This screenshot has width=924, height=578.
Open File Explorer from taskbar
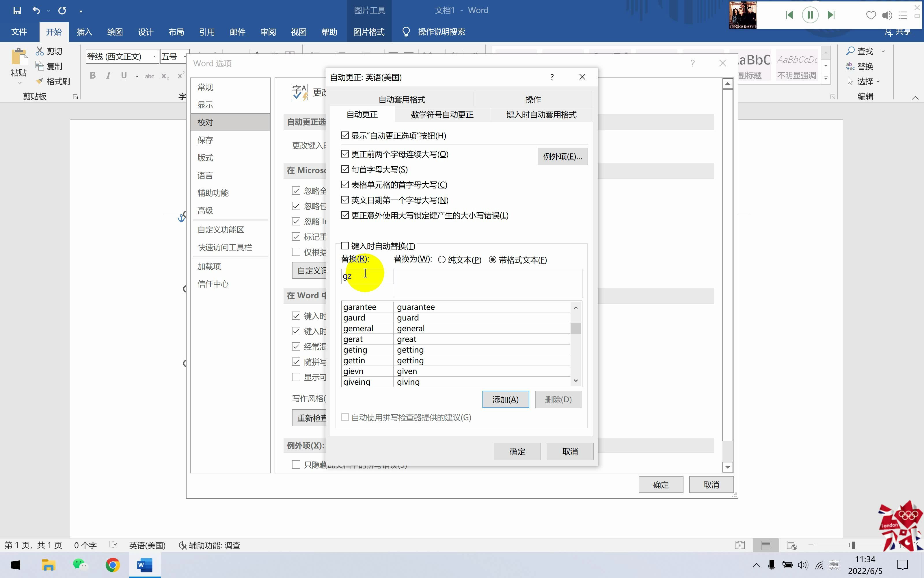[49, 565]
